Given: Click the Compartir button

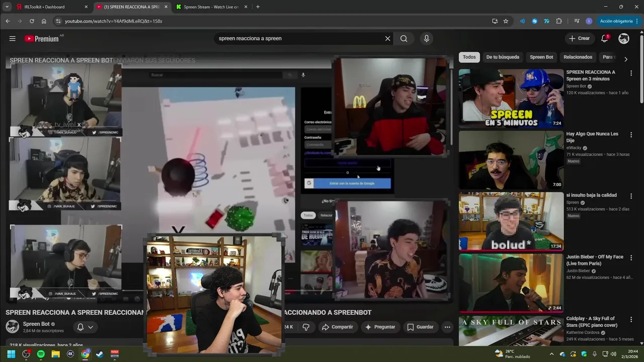Looking at the screenshot, I should (x=337, y=327).
